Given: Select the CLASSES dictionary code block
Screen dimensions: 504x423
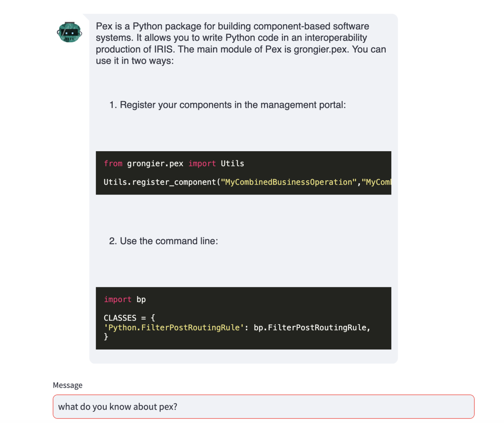Looking at the screenshot, I should 243,318.
